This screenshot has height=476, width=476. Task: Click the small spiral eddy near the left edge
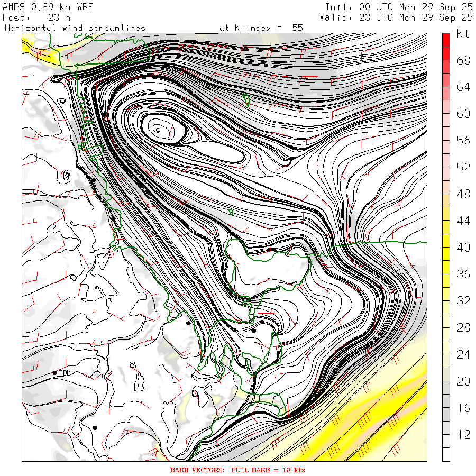point(67,174)
